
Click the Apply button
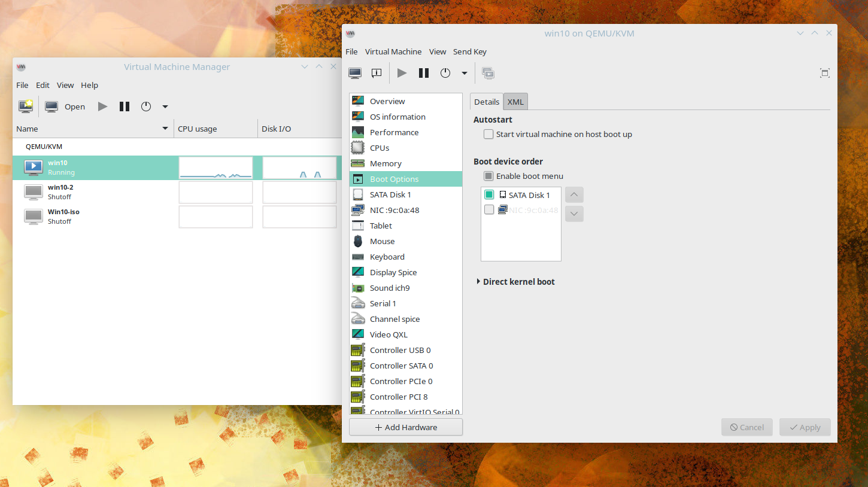tap(805, 427)
